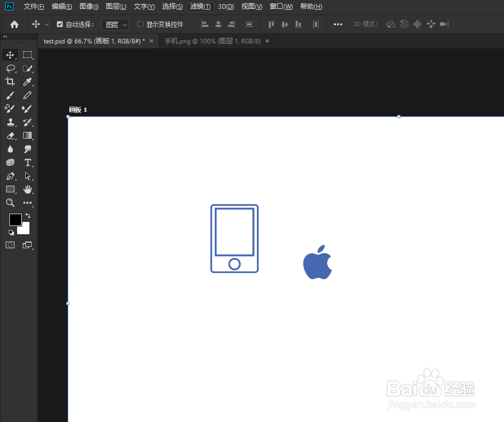Select the Clone Stamp tool

click(x=10, y=122)
